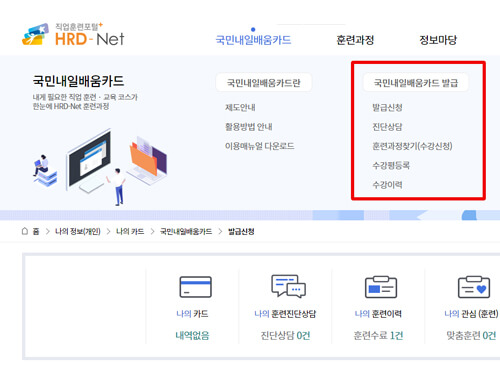The image size is (500, 370).
Task: Open the 진단상담 menu entry
Action: (387, 127)
